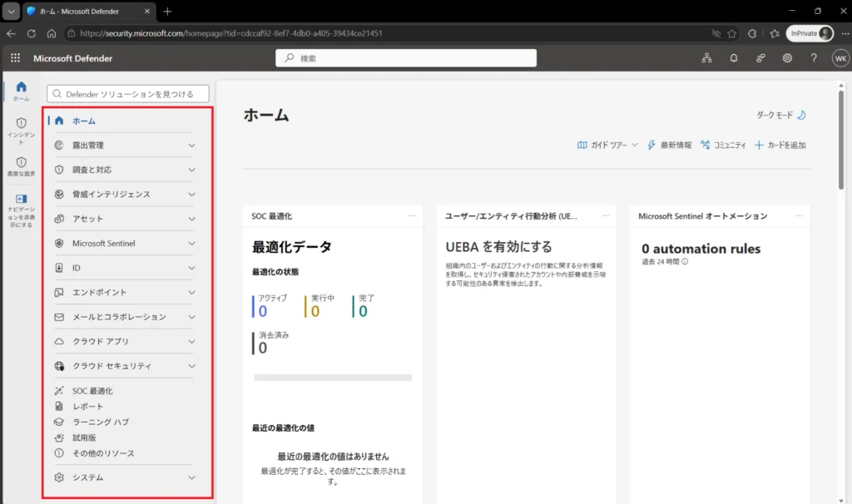The image size is (852, 504).
Task: Open the ガイド ツアー dropdown
Action: coord(607,145)
